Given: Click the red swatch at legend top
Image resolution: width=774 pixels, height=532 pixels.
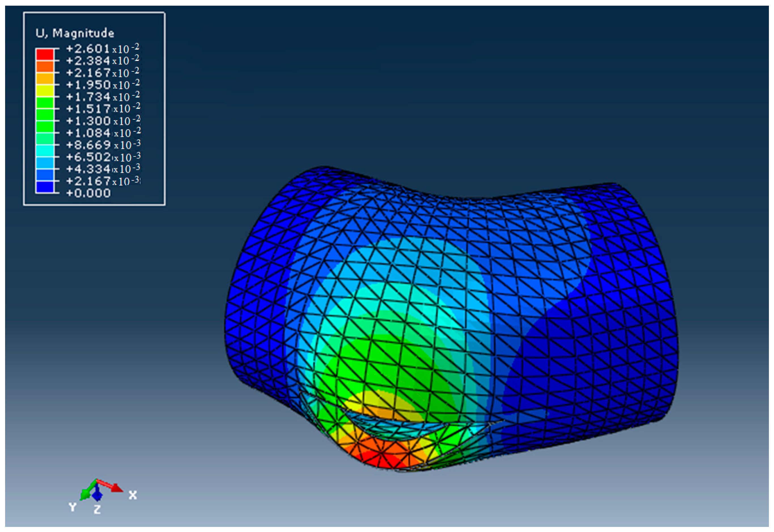Looking at the screenshot, I should (45, 54).
